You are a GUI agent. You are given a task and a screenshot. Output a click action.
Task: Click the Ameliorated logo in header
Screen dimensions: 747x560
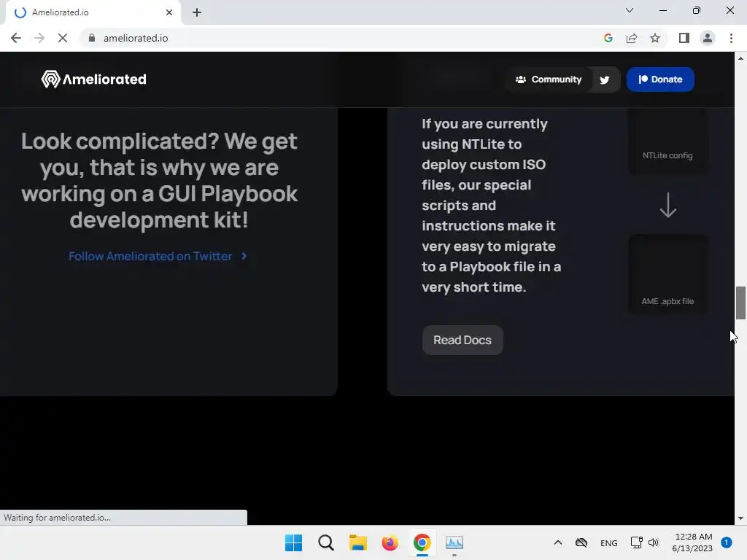(x=94, y=79)
